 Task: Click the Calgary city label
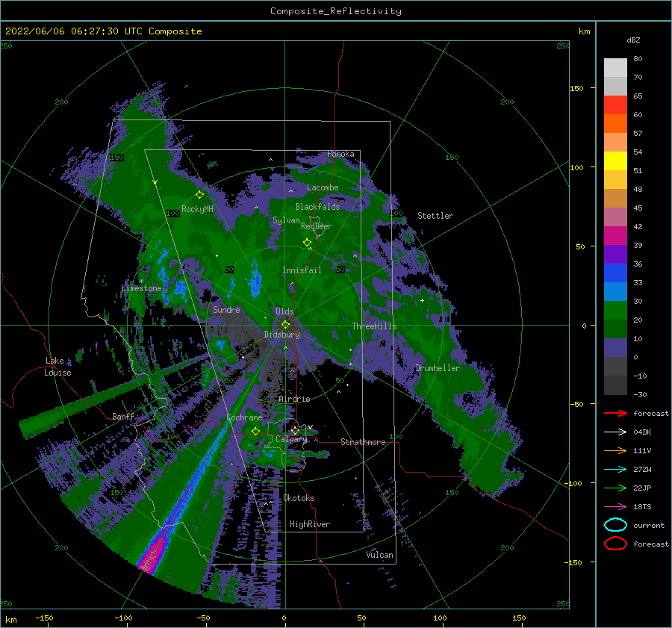(291, 439)
